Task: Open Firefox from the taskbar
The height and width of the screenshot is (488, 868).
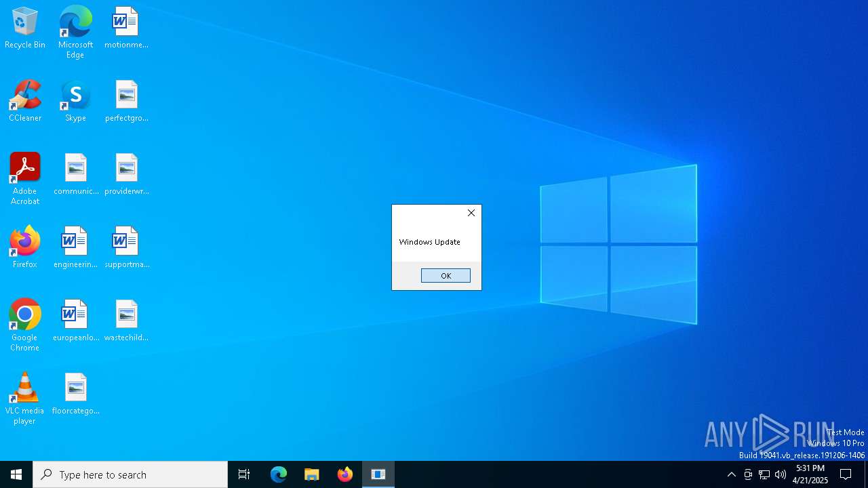Action: click(x=345, y=474)
